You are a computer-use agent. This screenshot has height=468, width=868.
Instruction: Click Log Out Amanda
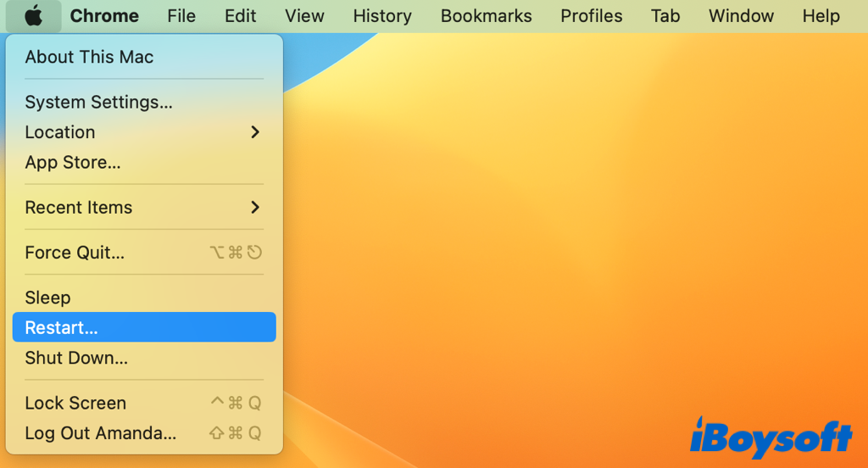(100, 433)
